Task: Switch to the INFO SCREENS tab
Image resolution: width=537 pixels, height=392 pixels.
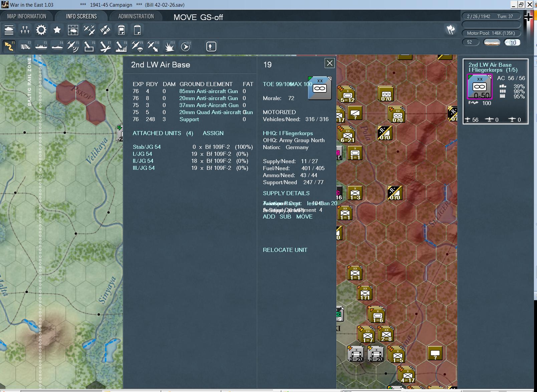Action: click(x=81, y=16)
